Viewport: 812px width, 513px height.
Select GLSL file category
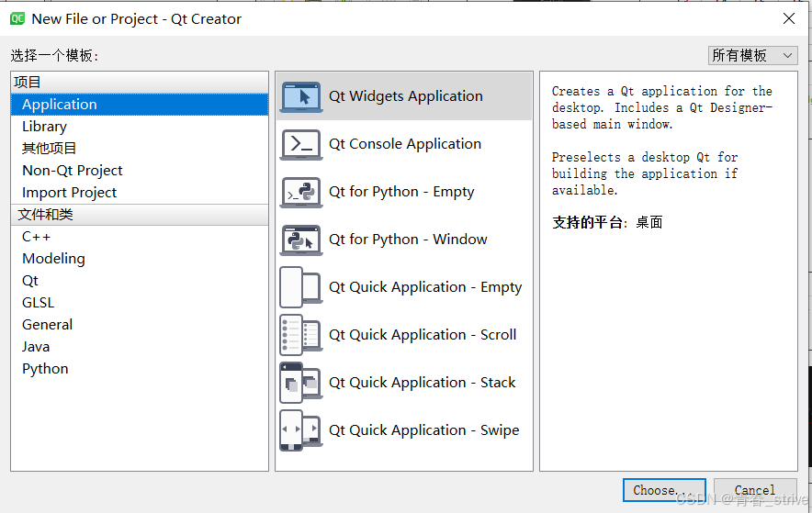(140, 303)
